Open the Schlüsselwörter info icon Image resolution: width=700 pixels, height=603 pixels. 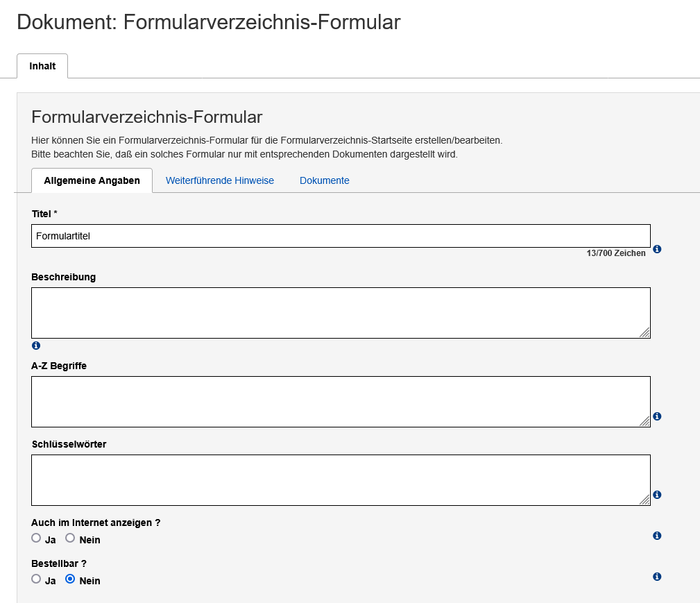656,495
